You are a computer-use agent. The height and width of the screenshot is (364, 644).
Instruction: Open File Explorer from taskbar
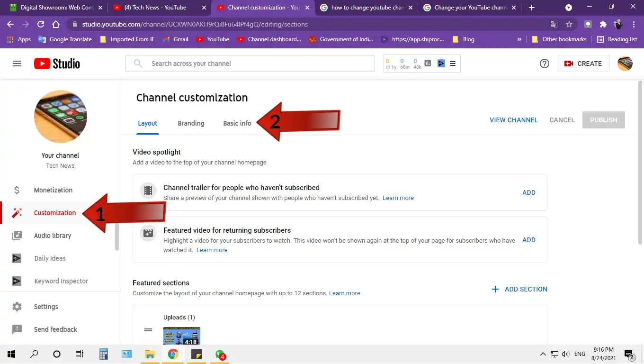click(150, 354)
